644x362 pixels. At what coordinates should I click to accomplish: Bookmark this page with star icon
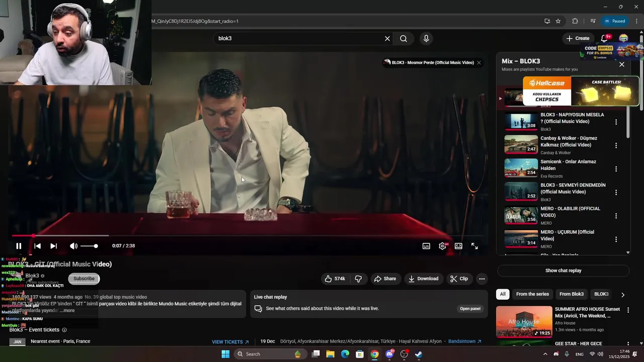click(558, 21)
